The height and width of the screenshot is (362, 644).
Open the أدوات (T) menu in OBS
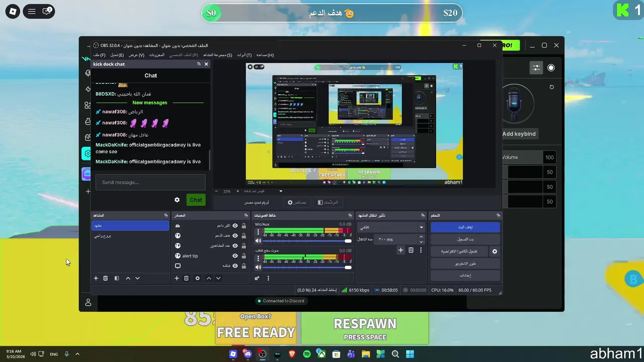pyautogui.click(x=244, y=55)
